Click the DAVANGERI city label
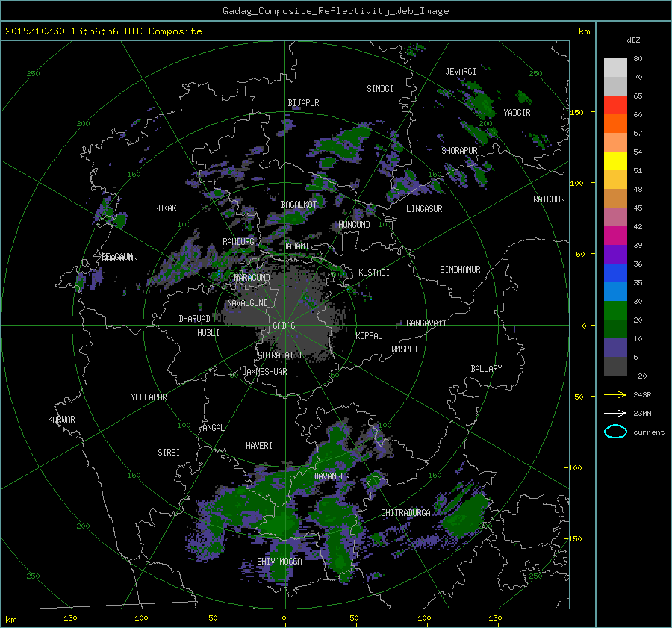672x628 pixels. (x=334, y=476)
